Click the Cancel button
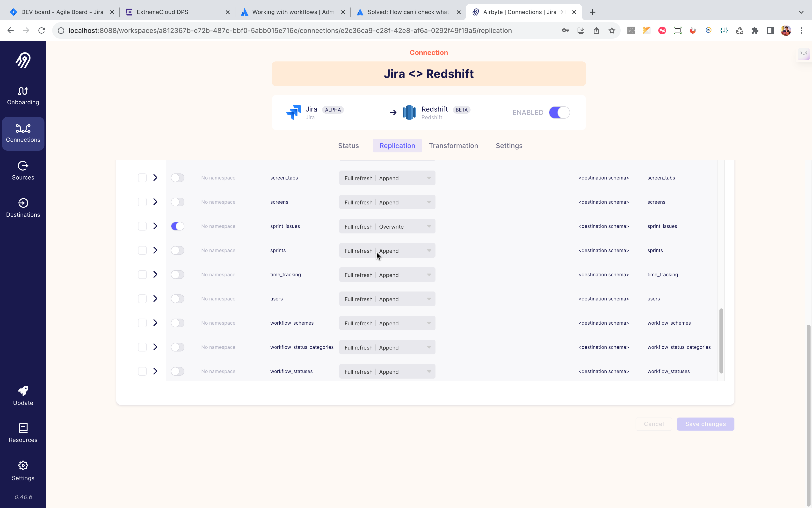Screen dimensions: 812x508 (654, 424)
